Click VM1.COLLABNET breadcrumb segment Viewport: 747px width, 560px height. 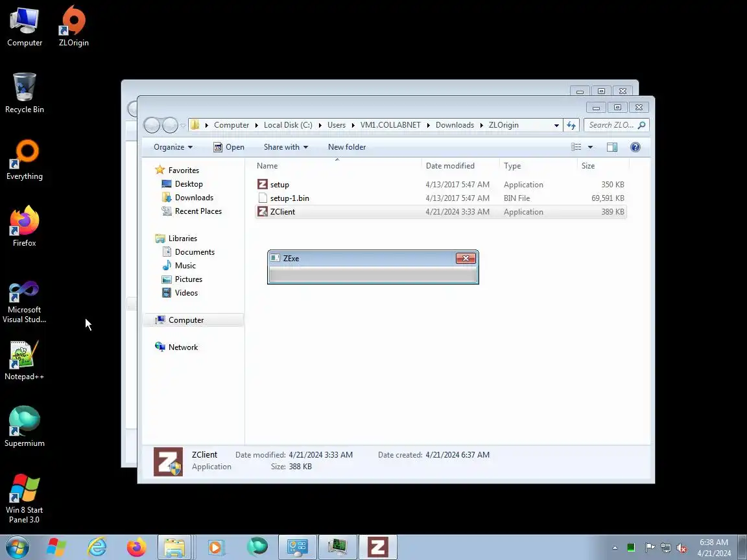pyautogui.click(x=390, y=125)
